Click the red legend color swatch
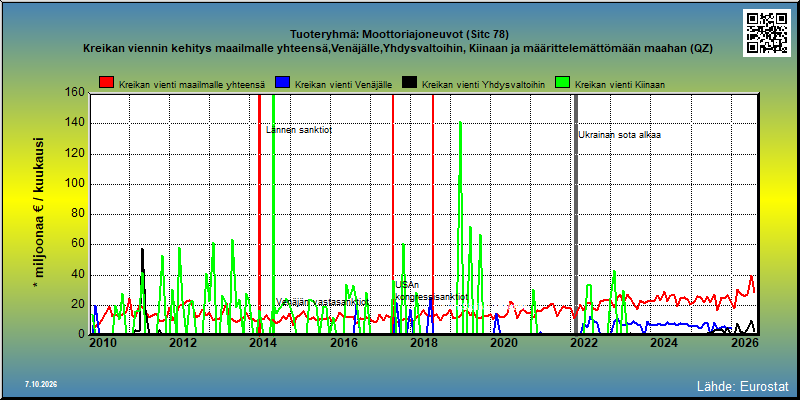This screenshot has width=800, height=400. click(106, 83)
